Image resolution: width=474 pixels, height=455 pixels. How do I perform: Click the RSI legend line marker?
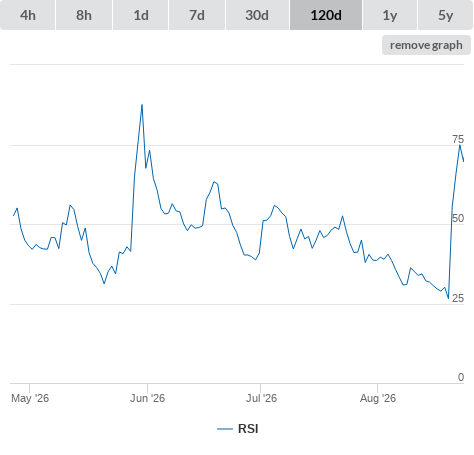[x=225, y=429]
